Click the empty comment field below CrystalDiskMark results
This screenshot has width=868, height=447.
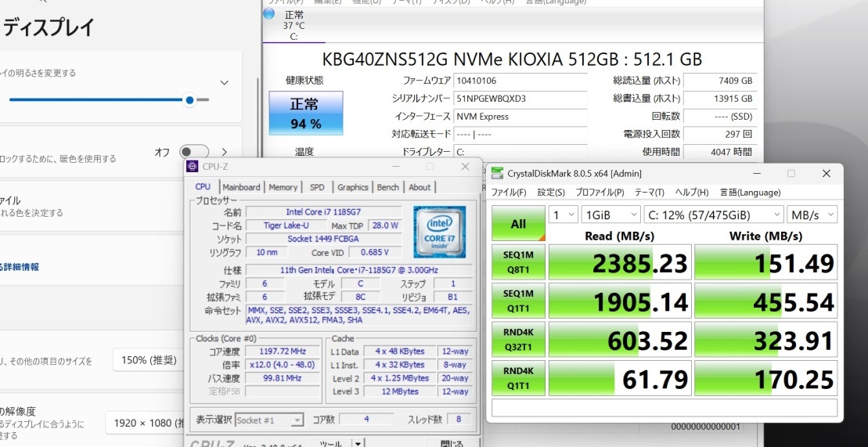pos(665,408)
